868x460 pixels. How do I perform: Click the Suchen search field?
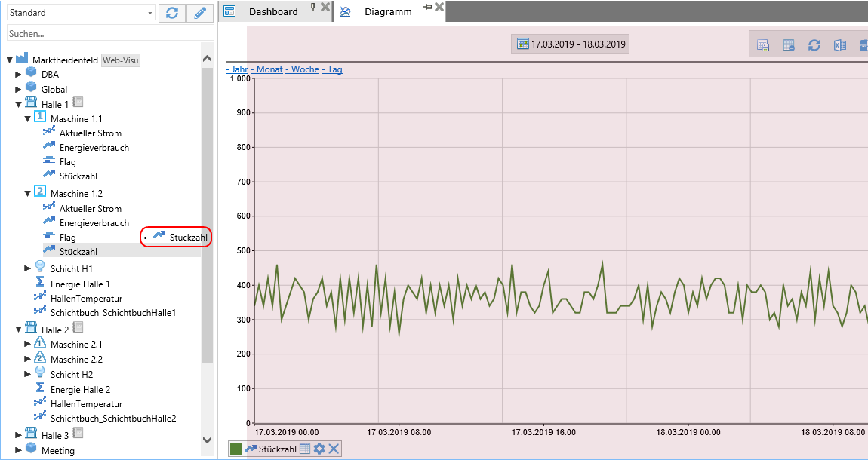click(110, 33)
